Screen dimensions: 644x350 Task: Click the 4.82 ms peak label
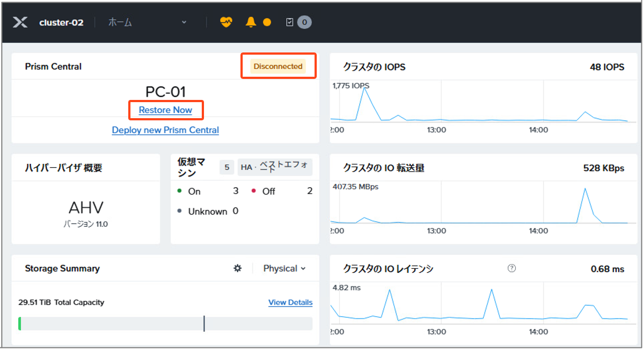click(x=347, y=288)
